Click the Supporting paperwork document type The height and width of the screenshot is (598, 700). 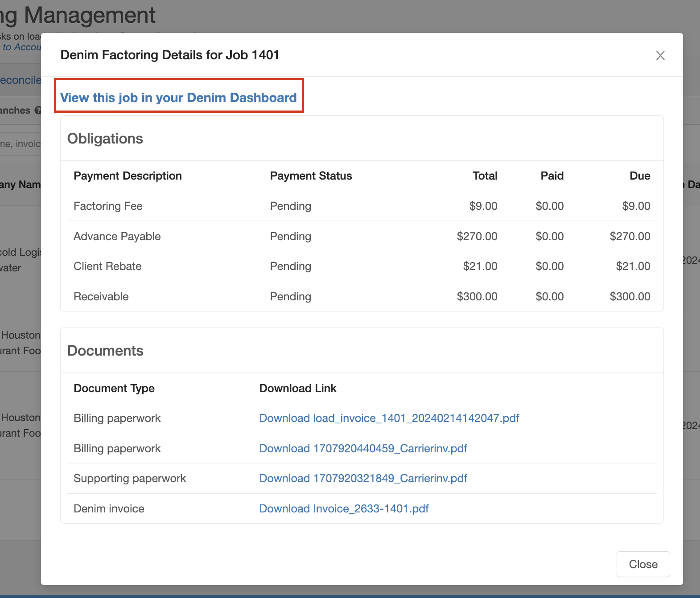click(130, 478)
